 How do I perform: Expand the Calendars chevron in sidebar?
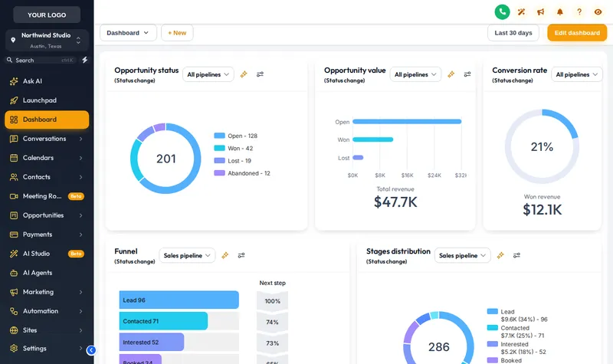point(80,158)
